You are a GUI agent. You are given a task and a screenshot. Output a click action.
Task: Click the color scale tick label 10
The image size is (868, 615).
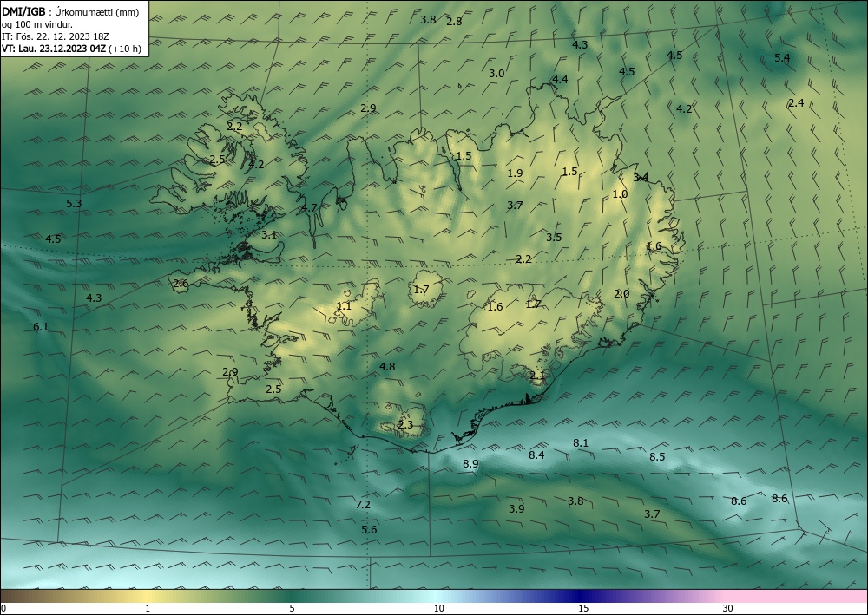tap(439, 608)
